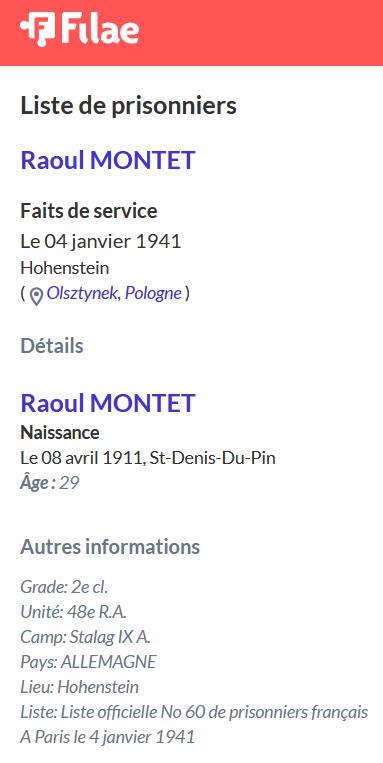Viewport: 383px width, 763px height.
Task: Open the Raoul MONTET link under Liste de prisonniers
Action: (108, 160)
